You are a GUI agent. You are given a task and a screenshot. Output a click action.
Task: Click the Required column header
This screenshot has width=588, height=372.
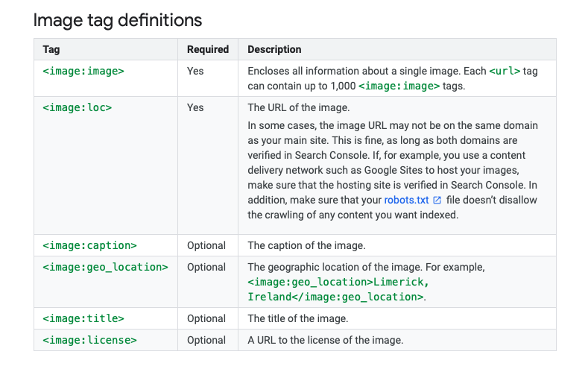click(208, 49)
